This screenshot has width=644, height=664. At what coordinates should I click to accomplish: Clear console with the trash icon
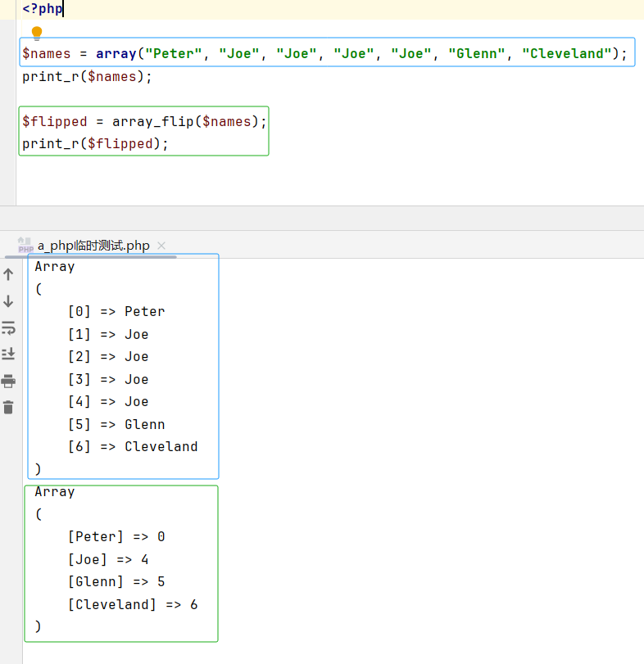(8, 408)
